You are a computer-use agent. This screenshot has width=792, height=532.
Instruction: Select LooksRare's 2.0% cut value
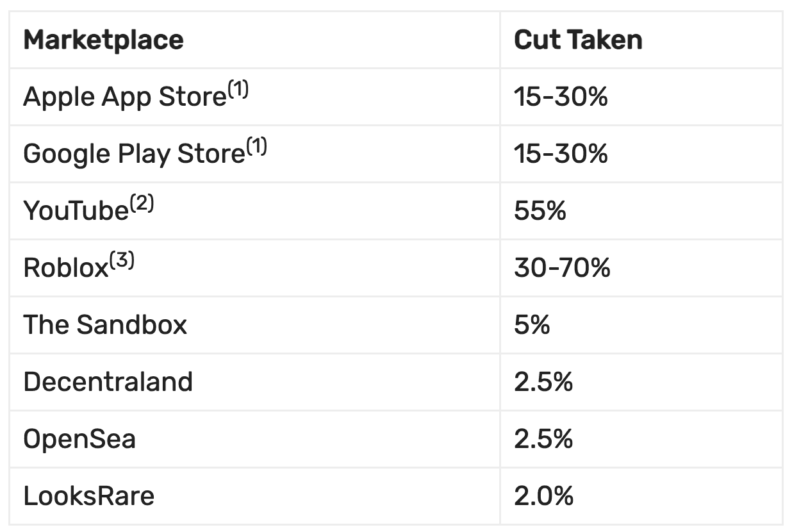click(x=543, y=497)
